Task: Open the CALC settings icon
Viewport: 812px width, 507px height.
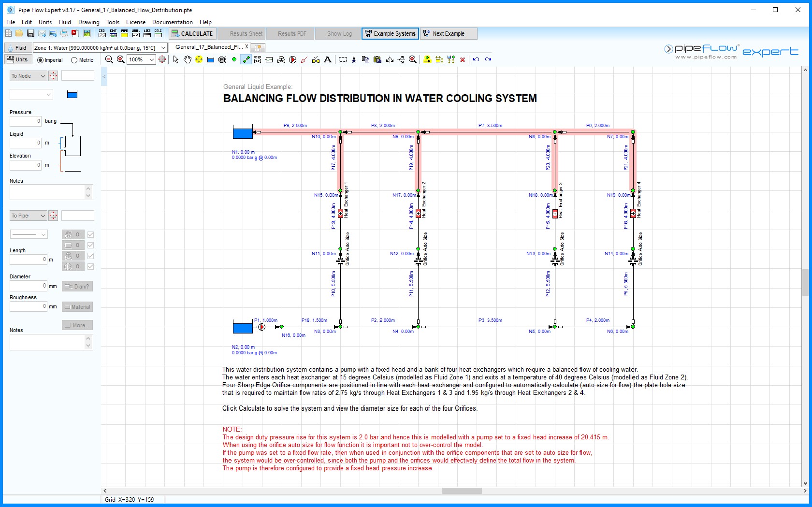Action: tap(158, 33)
